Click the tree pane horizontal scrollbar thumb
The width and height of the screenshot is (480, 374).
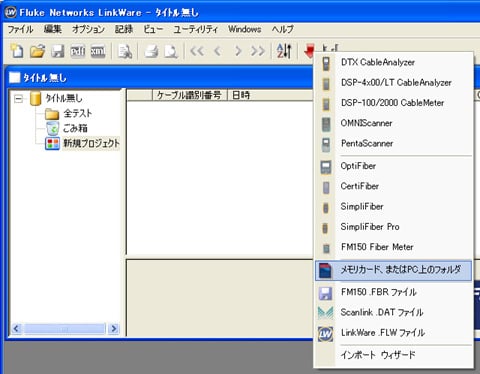click(65, 329)
